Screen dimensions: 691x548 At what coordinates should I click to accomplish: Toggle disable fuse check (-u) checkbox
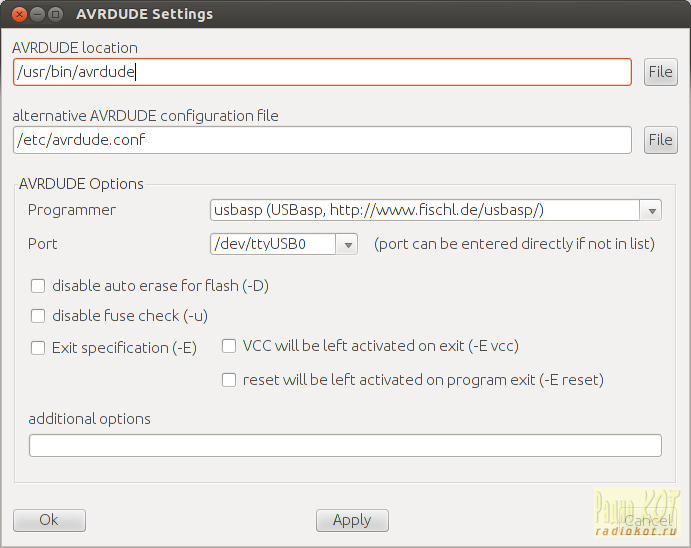tap(38, 316)
